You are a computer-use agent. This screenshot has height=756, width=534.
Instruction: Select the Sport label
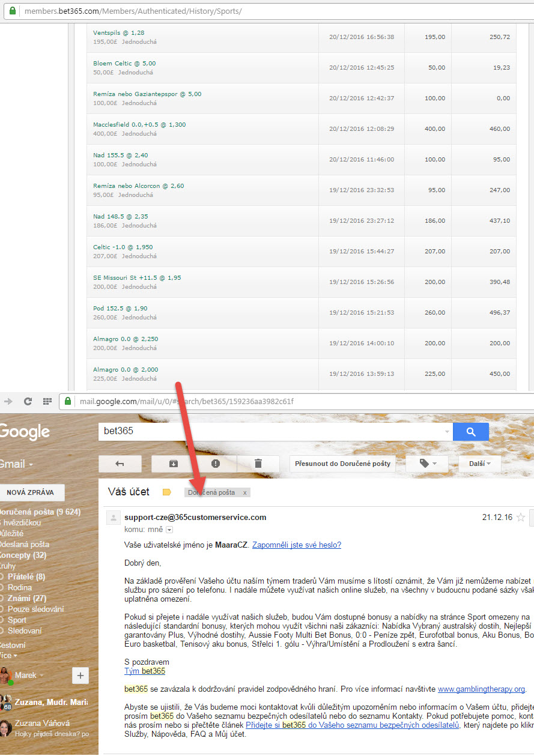pyautogui.click(x=17, y=620)
